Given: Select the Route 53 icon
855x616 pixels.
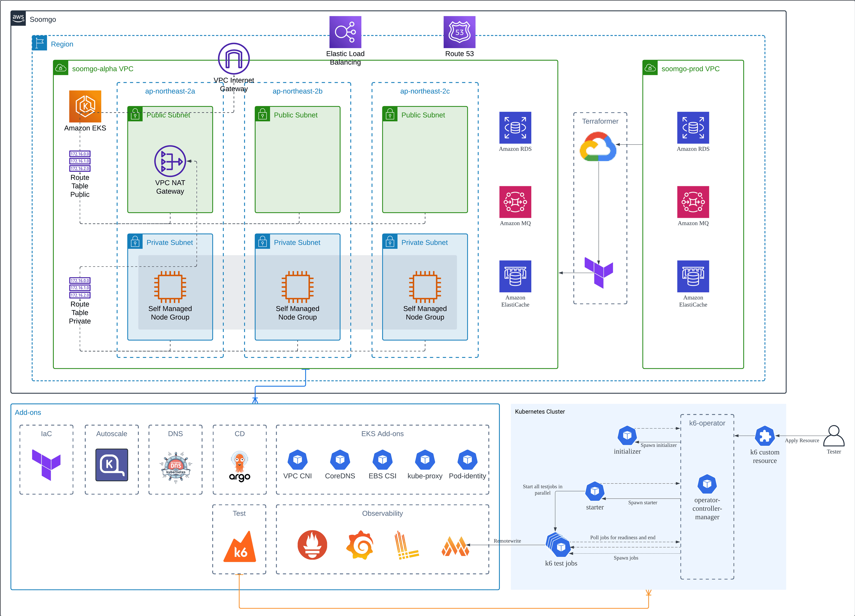Looking at the screenshot, I should pyautogui.click(x=459, y=32).
